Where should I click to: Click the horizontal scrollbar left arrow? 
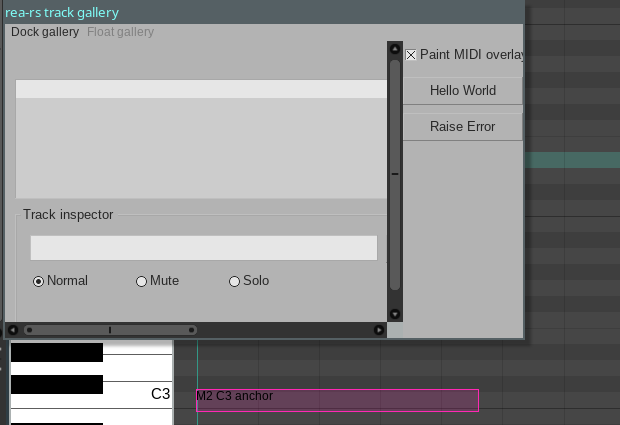pyautogui.click(x=13, y=330)
